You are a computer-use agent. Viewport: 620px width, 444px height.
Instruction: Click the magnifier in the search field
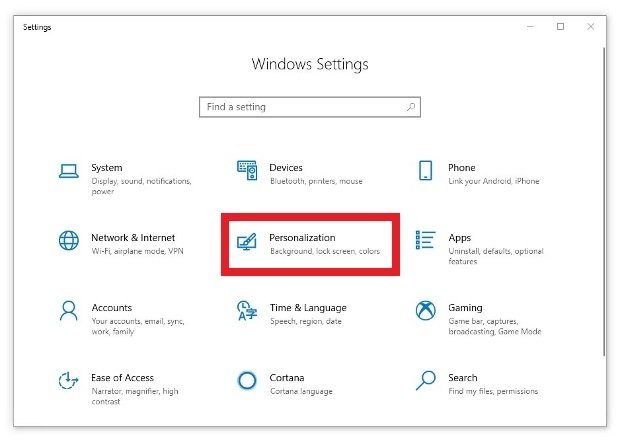[x=411, y=107]
